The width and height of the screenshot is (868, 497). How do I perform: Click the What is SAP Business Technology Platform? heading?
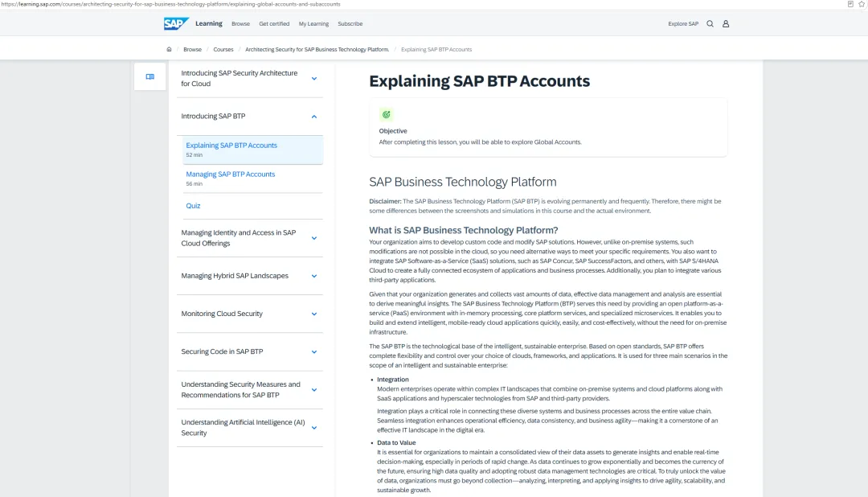pos(464,230)
